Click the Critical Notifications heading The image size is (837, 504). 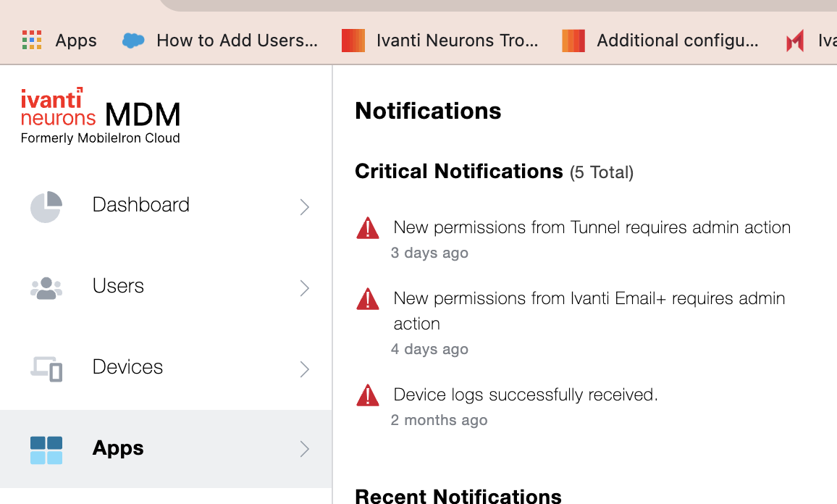[x=458, y=172]
